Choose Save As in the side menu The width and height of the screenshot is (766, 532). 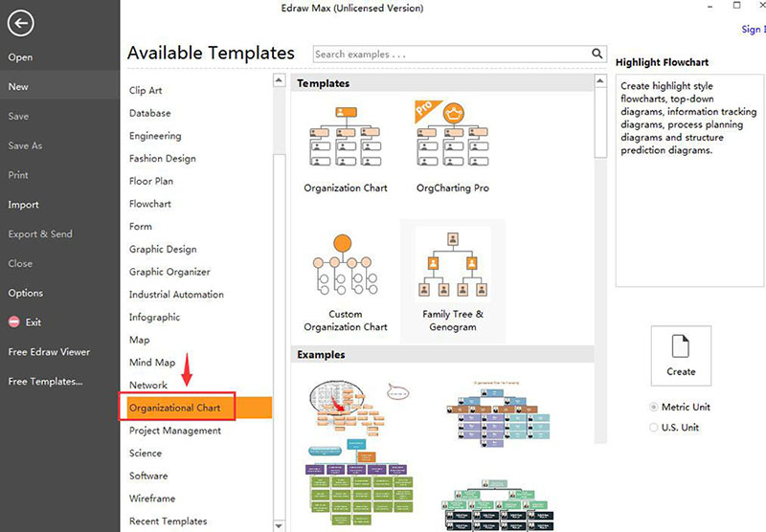tap(25, 145)
